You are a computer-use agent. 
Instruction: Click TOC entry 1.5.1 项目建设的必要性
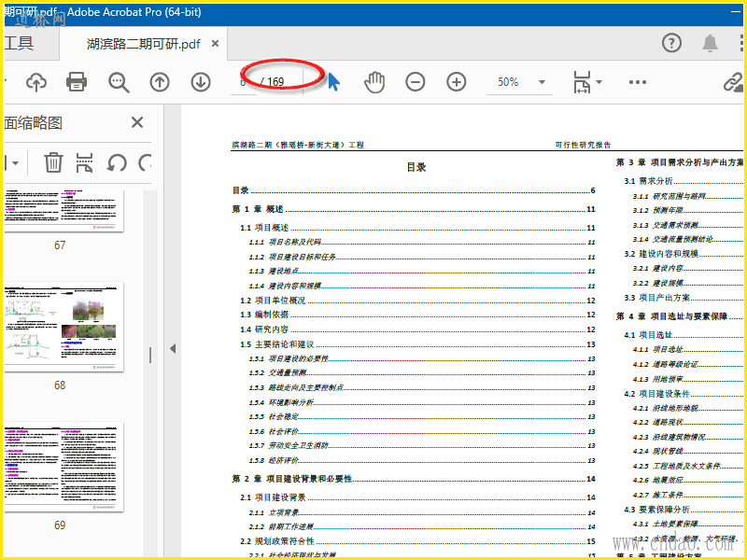point(422,358)
